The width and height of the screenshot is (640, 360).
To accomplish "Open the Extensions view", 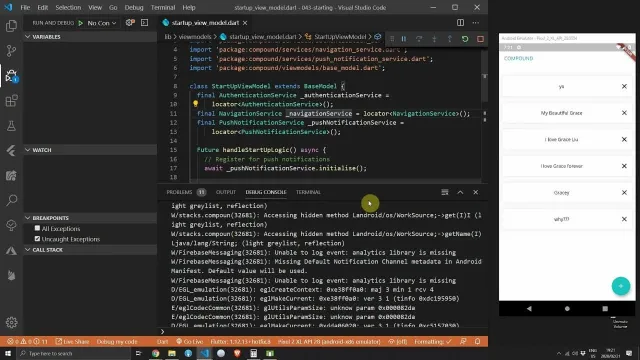I will (x=11, y=100).
